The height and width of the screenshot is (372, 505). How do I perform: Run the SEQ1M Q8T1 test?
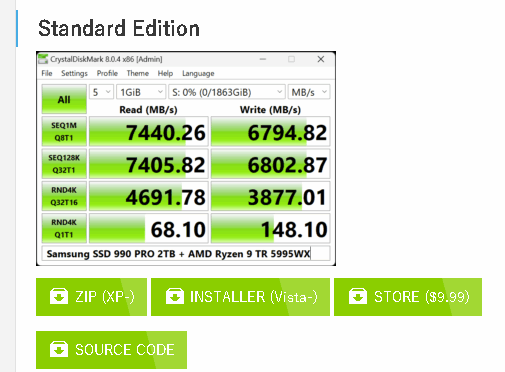(x=64, y=132)
